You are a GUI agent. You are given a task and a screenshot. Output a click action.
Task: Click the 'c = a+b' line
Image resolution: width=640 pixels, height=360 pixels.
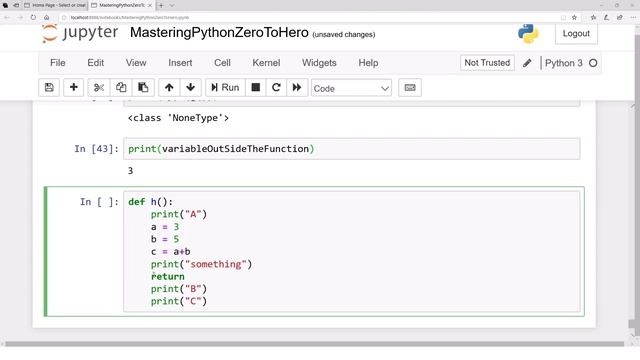pyautogui.click(x=171, y=252)
